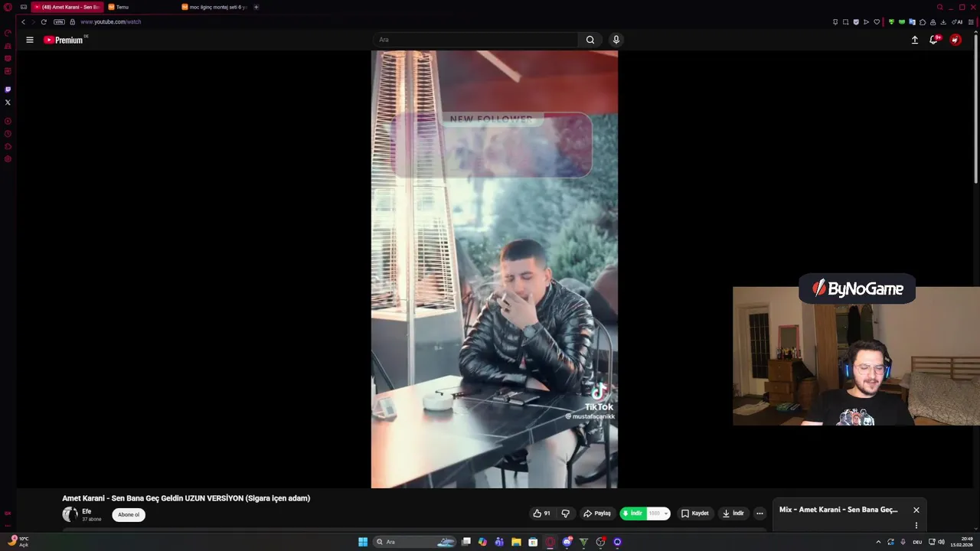Click the browser tab search magnifier
The height and width of the screenshot is (551, 980).
[939, 7]
